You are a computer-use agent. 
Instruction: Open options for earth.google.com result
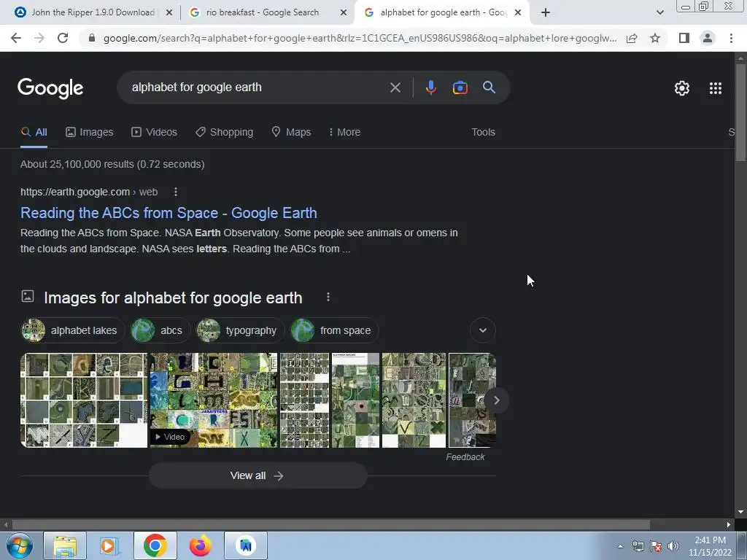point(176,192)
